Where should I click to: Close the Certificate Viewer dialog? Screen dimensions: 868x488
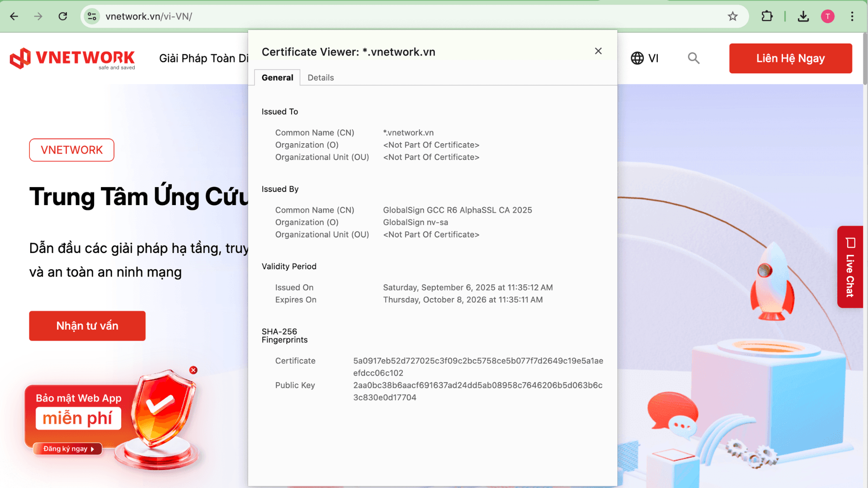pos(598,51)
